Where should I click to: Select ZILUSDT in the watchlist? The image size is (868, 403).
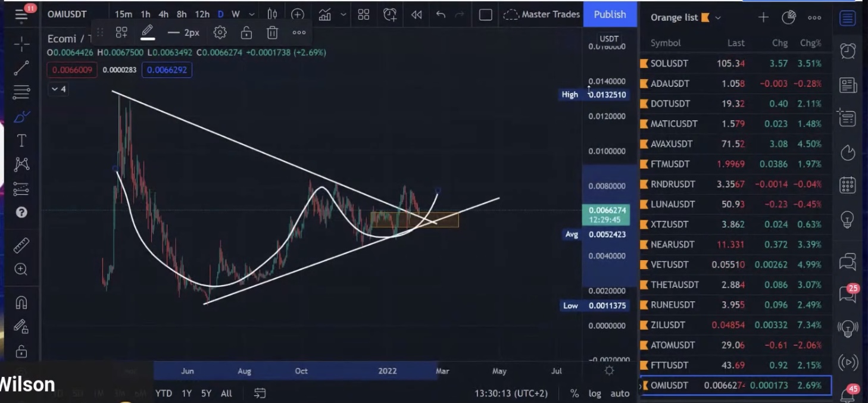(735, 325)
